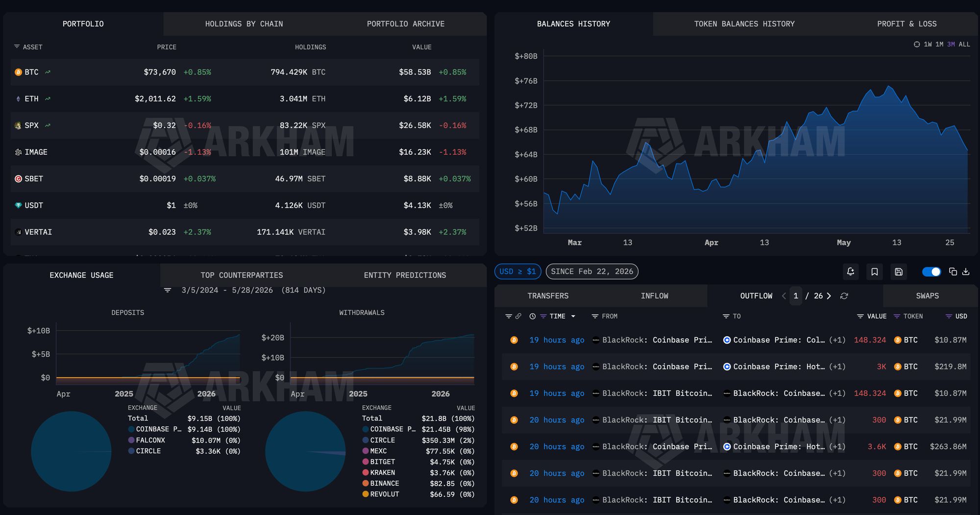980x515 pixels.
Task: Click the BTC trend arrow icon
Action: point(48,72)
